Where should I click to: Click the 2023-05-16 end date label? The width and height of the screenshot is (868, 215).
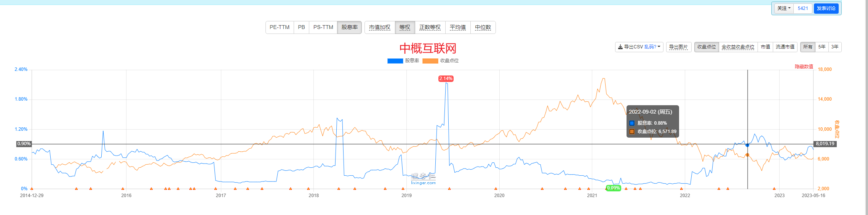[x=813, y=196]
